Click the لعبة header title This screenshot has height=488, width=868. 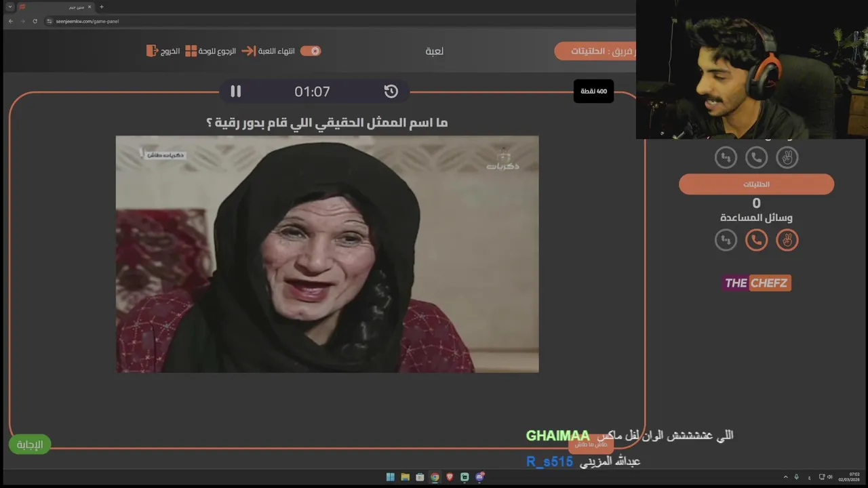pos(434,51)
